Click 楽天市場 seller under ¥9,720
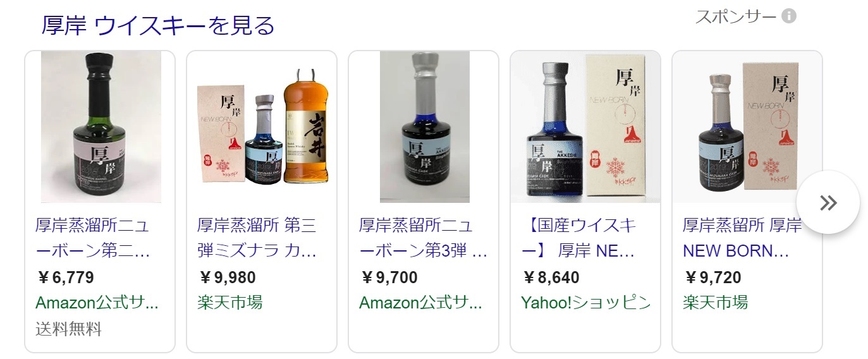Image resolution: width=868 pixels, height=359 pixels. 715,303
